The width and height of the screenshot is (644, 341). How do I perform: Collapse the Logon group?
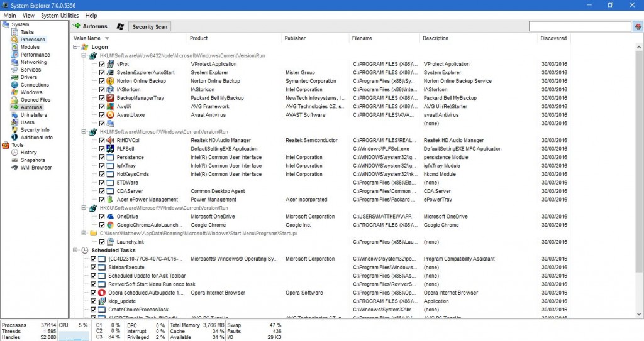click(75, 47)
